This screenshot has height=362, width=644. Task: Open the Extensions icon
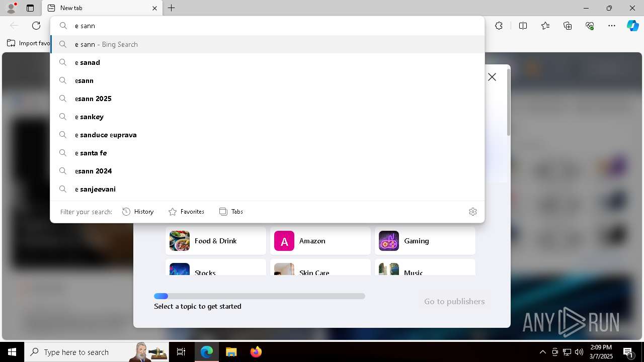pos(499,26)
